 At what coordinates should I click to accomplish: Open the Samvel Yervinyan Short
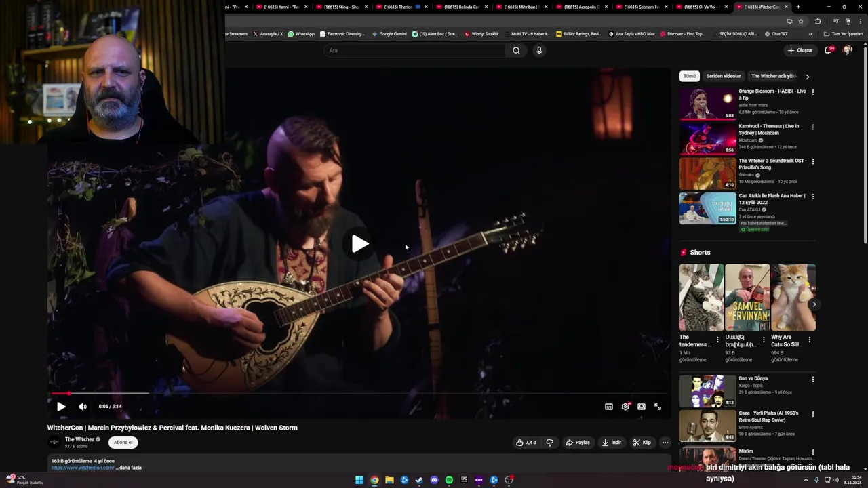coord(747,297)
